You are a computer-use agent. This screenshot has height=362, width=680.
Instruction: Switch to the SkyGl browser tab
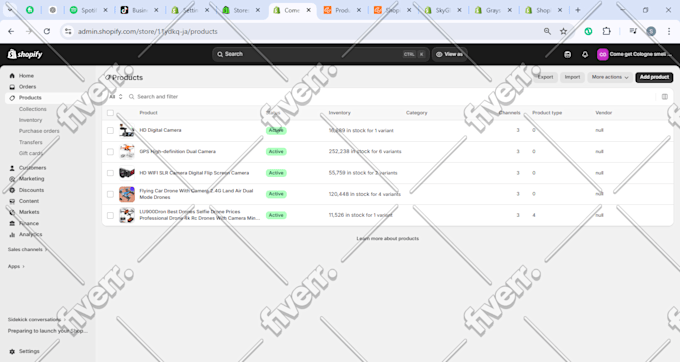pos(442,10)
